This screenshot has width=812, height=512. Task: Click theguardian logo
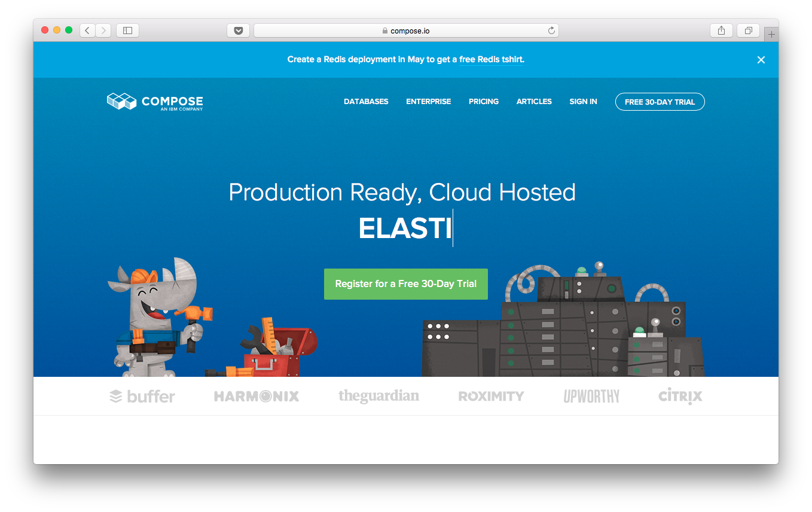(378, 396)
